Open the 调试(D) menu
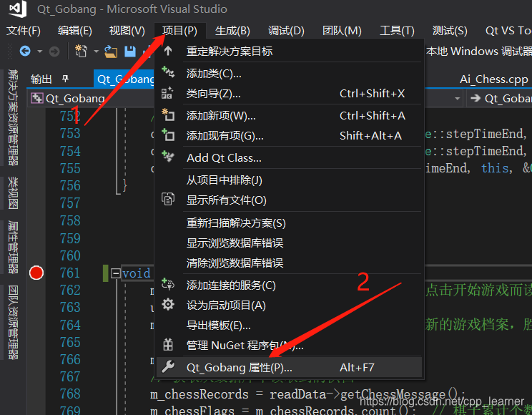 tap(286, 31)
